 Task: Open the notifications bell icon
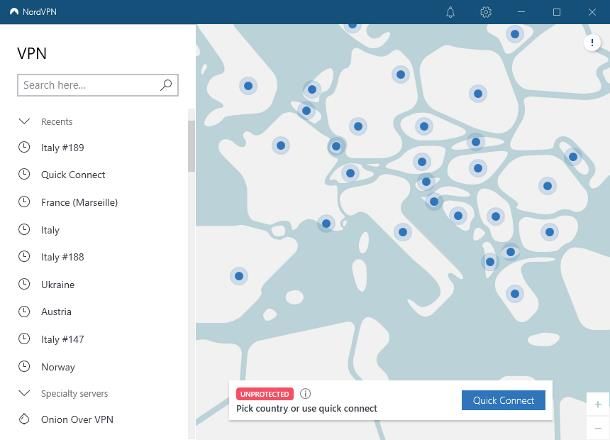(450, 12)
